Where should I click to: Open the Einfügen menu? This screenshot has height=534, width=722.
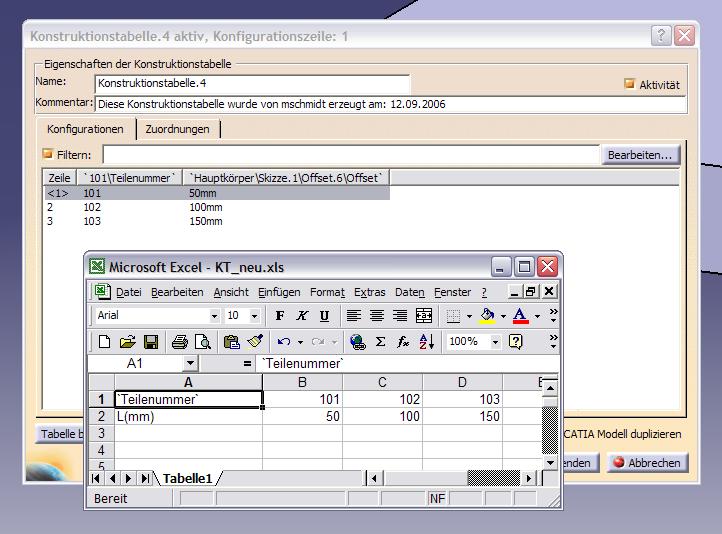click(279, 292)
